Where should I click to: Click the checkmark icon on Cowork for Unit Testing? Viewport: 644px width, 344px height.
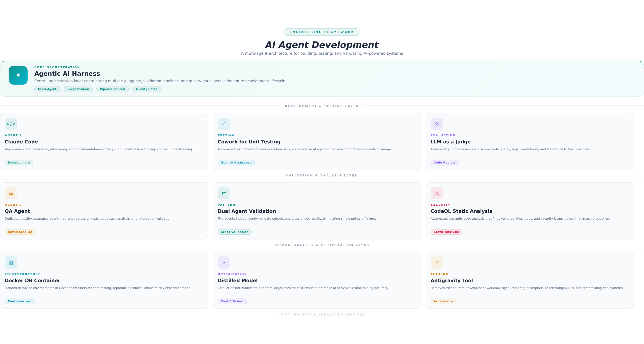224,124
